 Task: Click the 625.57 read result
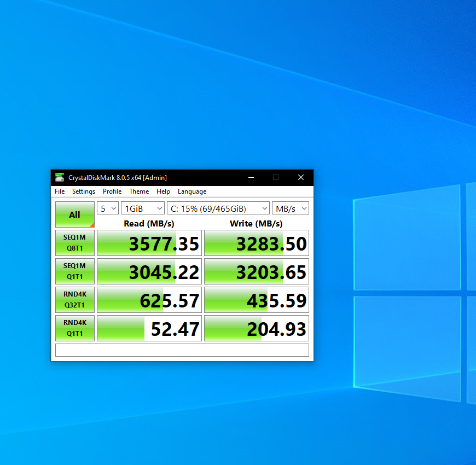149,300
